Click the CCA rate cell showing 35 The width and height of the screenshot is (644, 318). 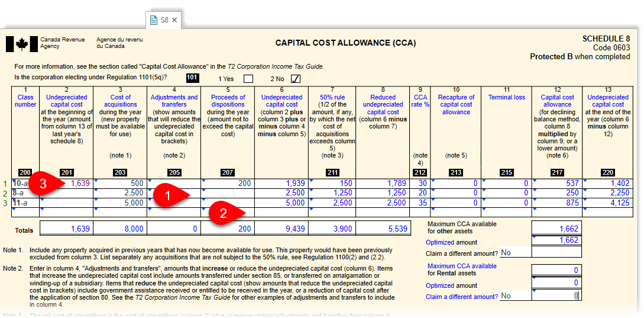420,203
